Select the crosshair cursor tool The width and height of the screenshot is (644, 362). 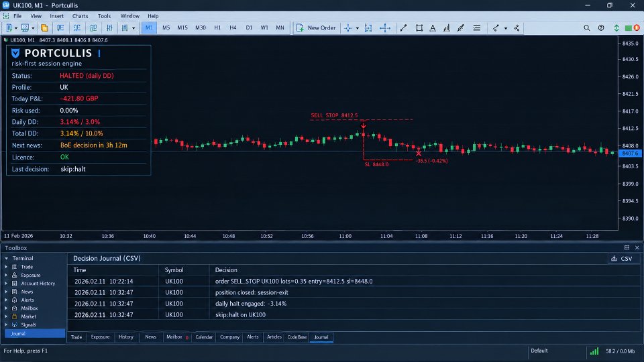click(348, 28)
